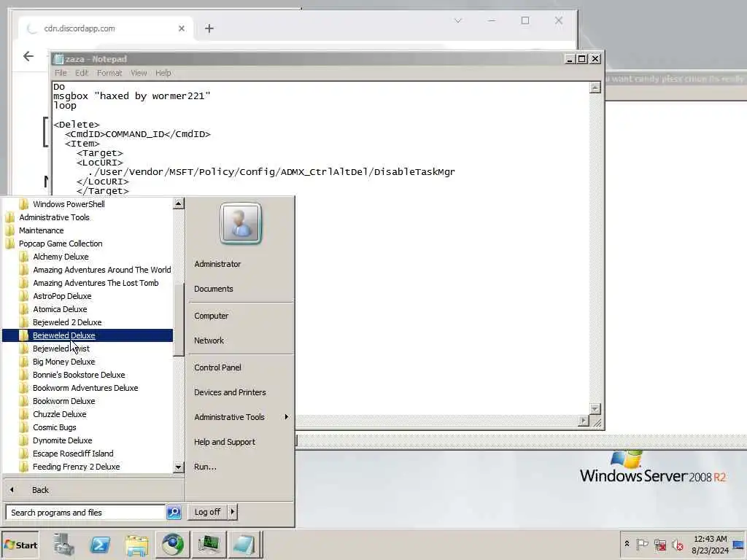Open the Alchemy Deluxe folder

click(x=61, y=257)
